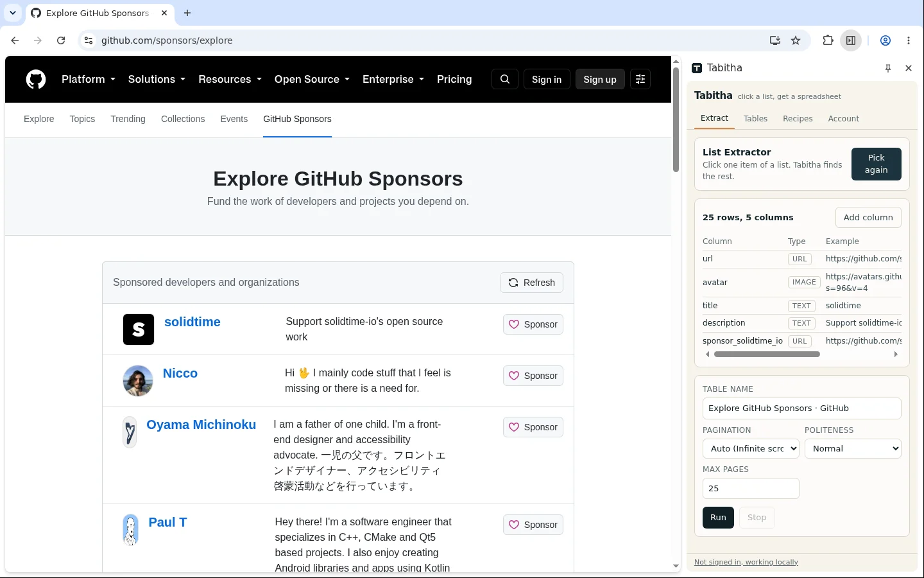Click the Sign up button
924x578 pixels.
coord(600,79)
